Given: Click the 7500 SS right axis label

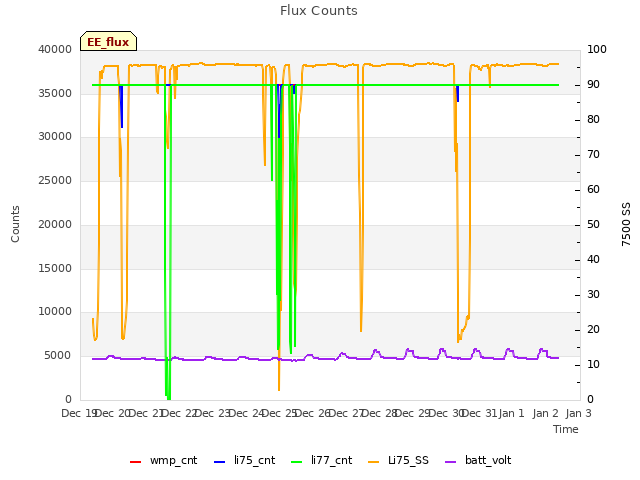Looking at the screenshot, I should (626, 224).
